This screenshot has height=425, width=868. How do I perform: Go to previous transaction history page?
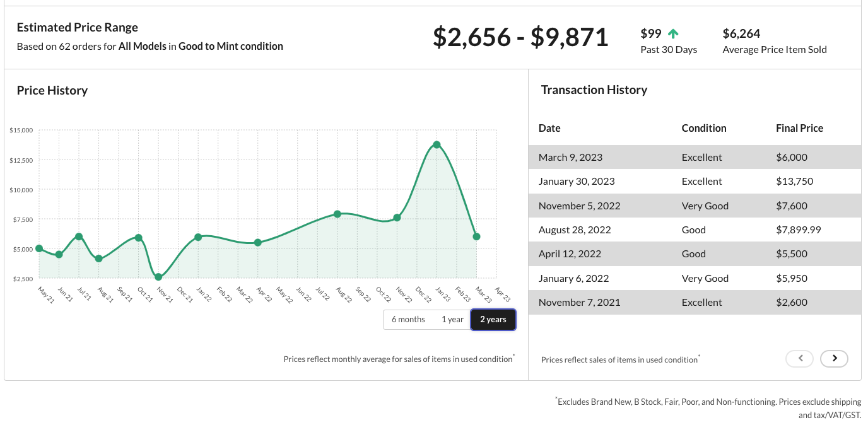pyautogui.click(x=800, y=358)
